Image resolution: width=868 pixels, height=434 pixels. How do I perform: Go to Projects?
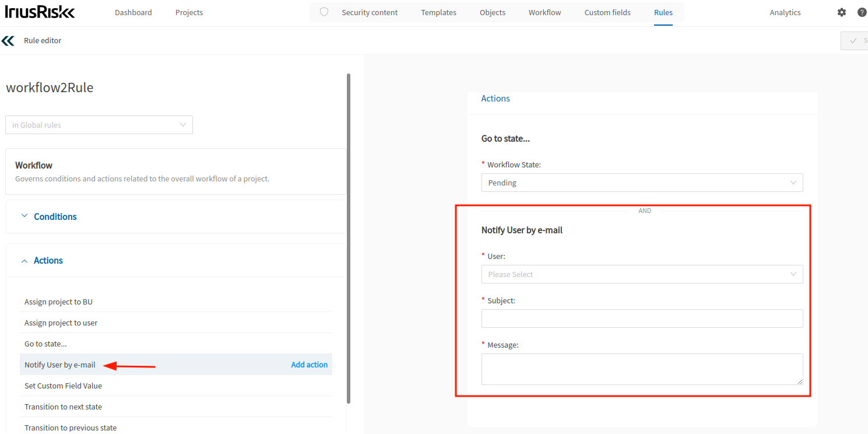(189, 12)
